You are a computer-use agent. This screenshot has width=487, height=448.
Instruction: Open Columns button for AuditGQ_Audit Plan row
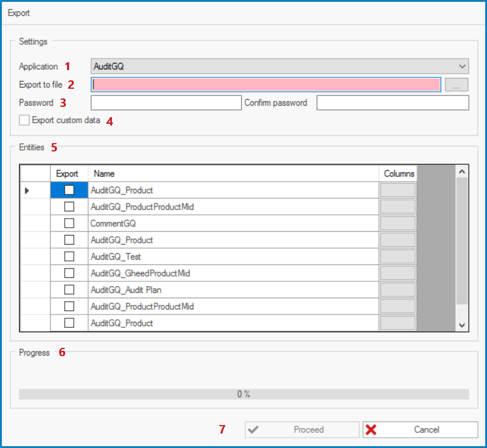pyautogui.click(x=398, y=290)
